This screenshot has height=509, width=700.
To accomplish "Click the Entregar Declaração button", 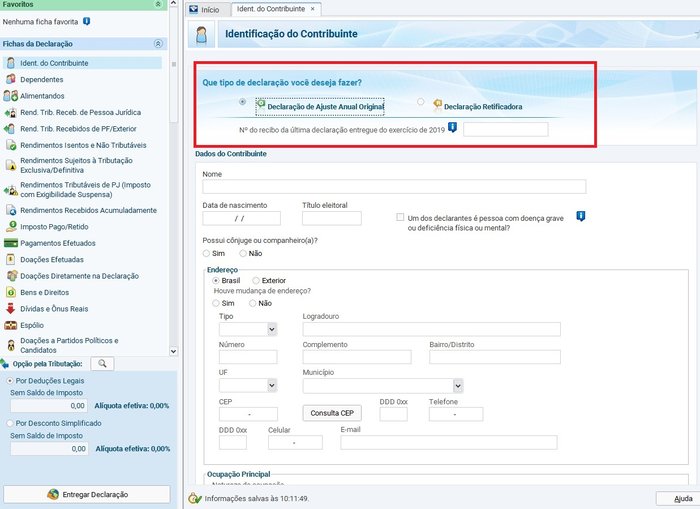I will pyautogui.click(x=87, y=495).
